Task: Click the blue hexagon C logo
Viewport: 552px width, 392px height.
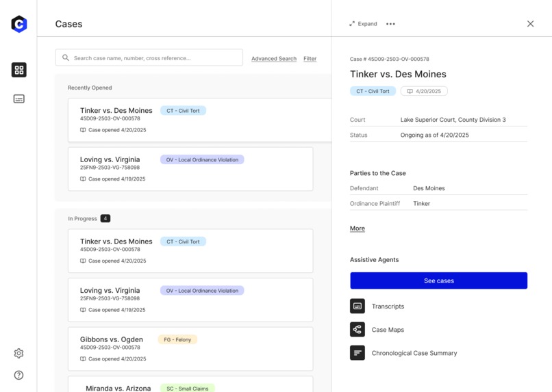Action: [19, 24]
